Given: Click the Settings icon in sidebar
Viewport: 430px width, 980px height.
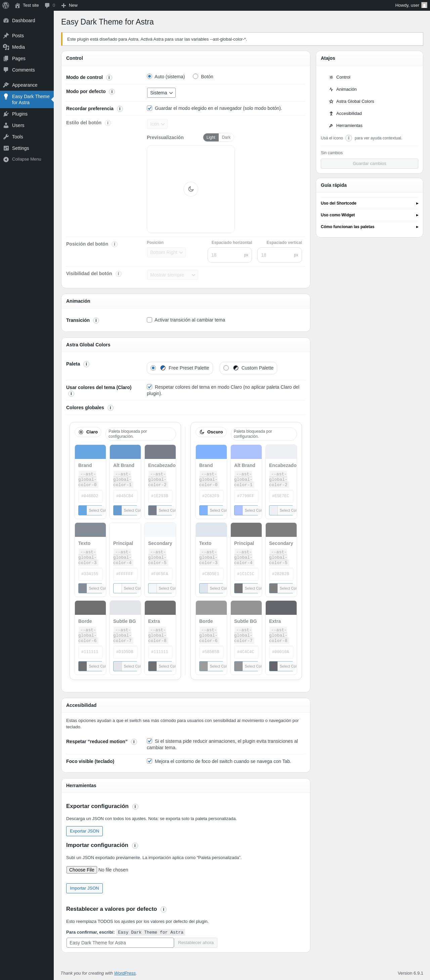Looking at the screenshot, I should point(6,148).
